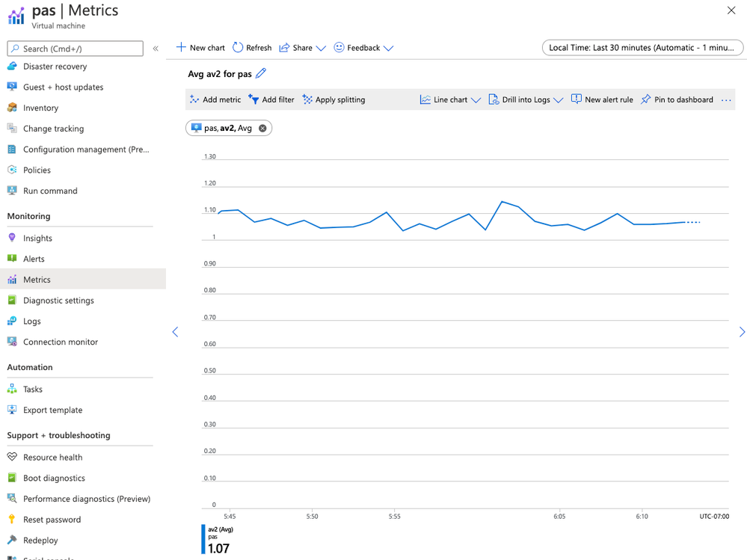Open the Local Time range picker
The height and width of the screenshot is (560, 747).
coord(642,48)
